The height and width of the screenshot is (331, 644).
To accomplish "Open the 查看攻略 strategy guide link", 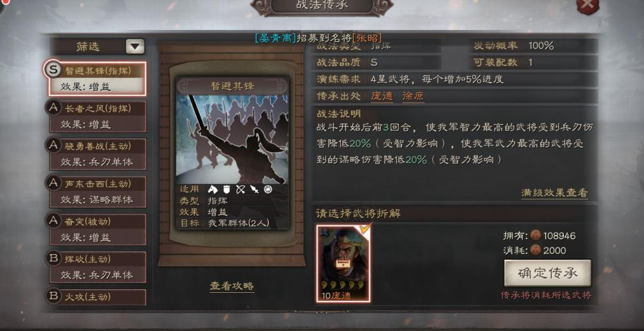I will tap(232, 286).
